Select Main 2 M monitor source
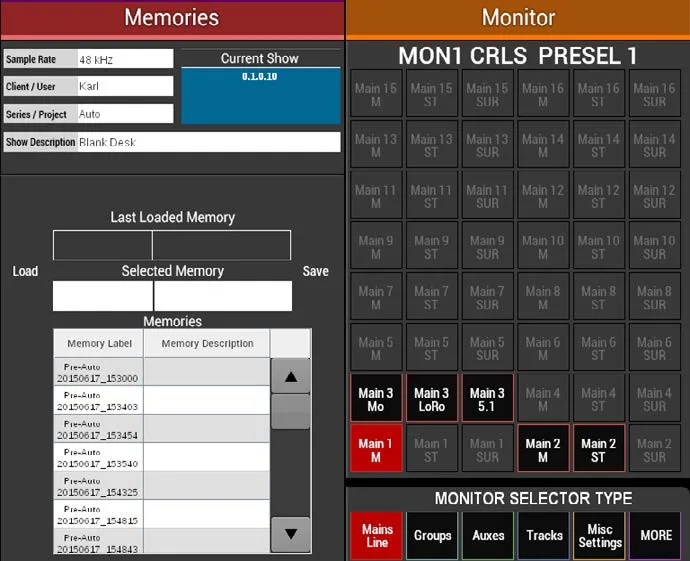Image resolution: width=690 pixels, height=561 pixels. pos(543,448)
